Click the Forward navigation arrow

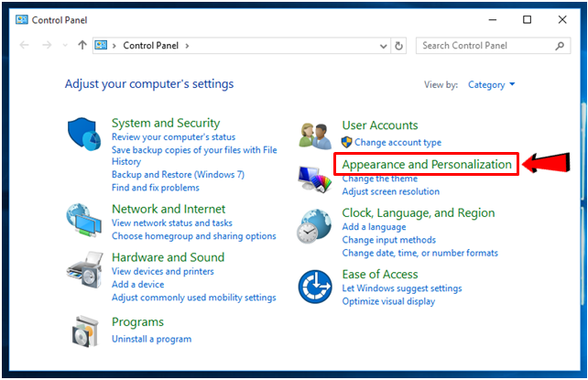[x=47, y=46]
